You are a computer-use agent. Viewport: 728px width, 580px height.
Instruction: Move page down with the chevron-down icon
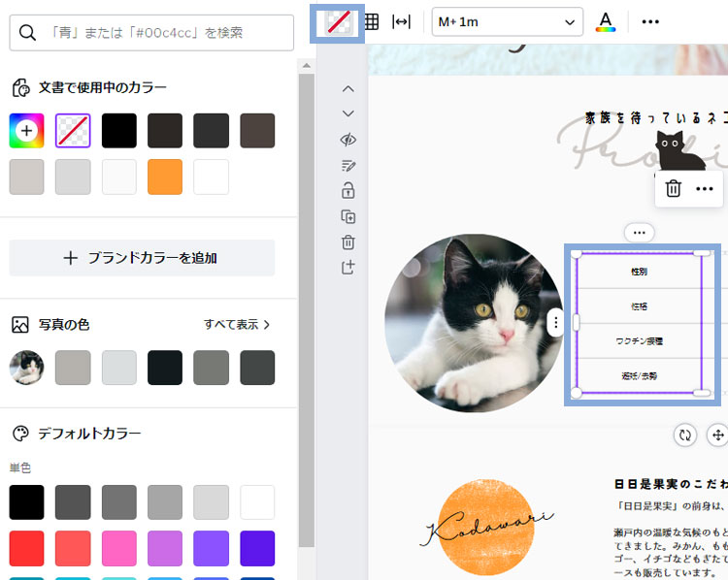[x=348, y=113]
